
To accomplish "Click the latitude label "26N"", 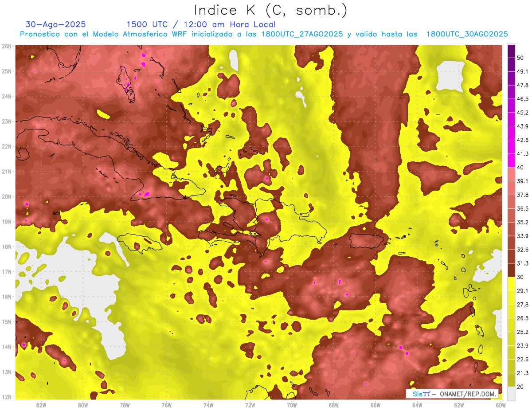I will pos(7,46).
